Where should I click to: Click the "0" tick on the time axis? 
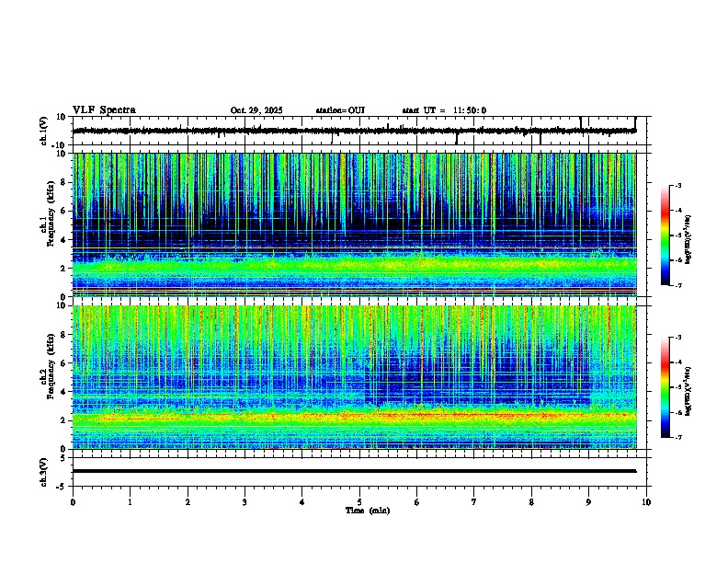pos(73,502)
